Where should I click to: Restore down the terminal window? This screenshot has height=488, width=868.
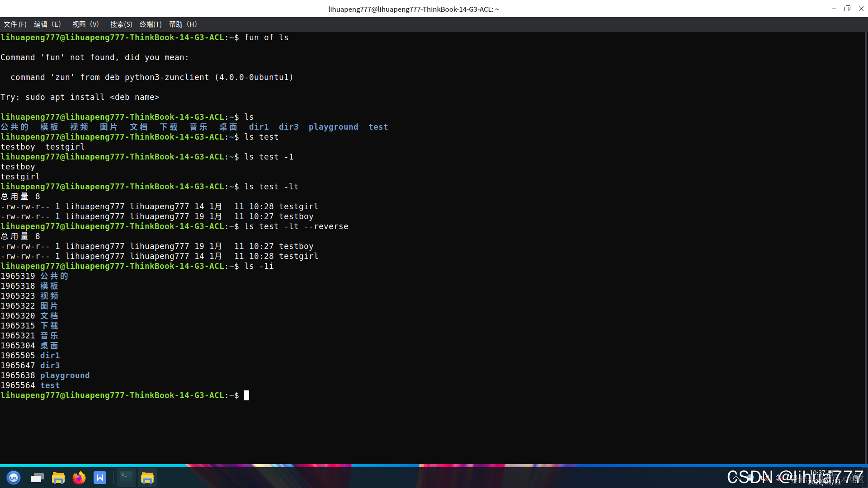click(x=847, y=9)
